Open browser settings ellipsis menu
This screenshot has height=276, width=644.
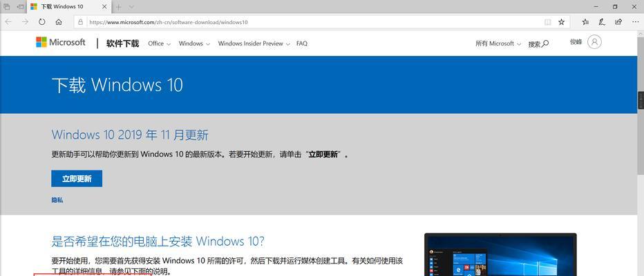tap(634, 22)
